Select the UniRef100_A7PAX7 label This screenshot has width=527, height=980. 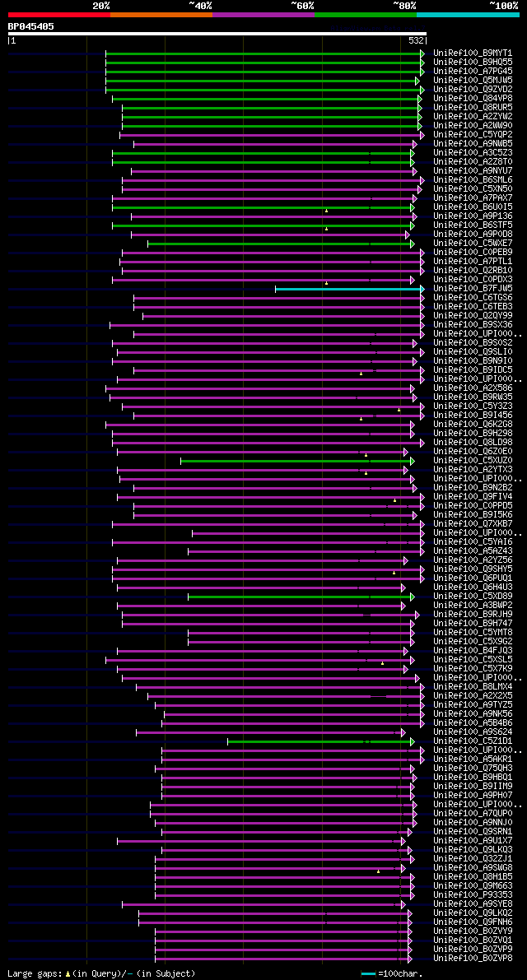pos(473,198)
